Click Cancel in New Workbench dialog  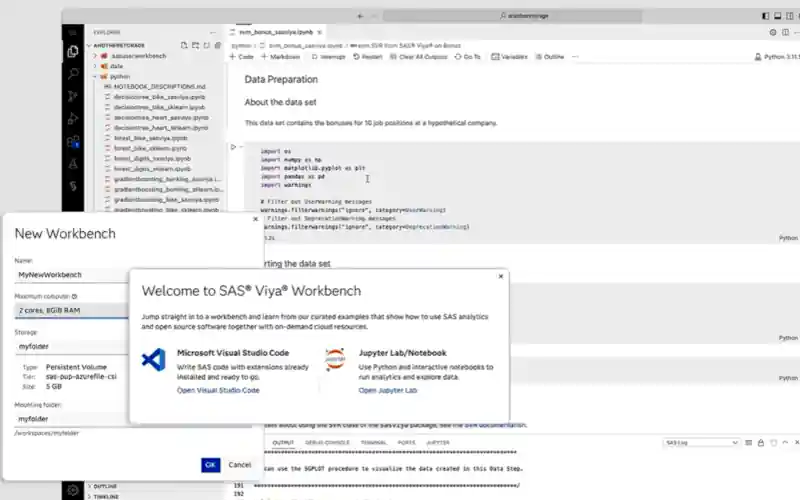pos(240,465)
